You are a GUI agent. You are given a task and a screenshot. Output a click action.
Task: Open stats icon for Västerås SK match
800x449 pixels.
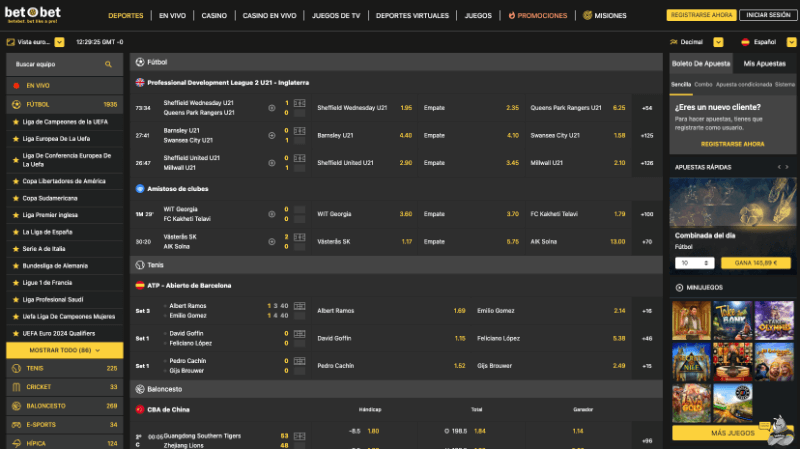pyautogui.click(x=272, y=242)
